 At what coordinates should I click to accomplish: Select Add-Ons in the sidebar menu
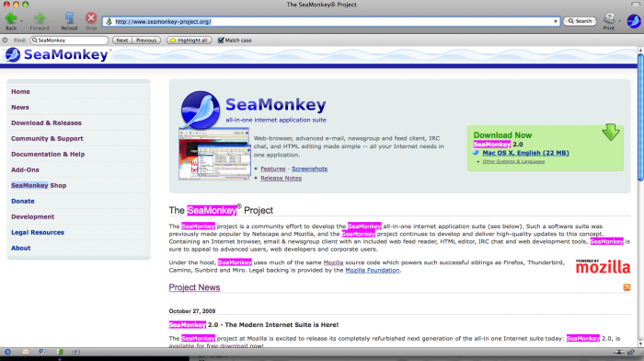[25, 169]
